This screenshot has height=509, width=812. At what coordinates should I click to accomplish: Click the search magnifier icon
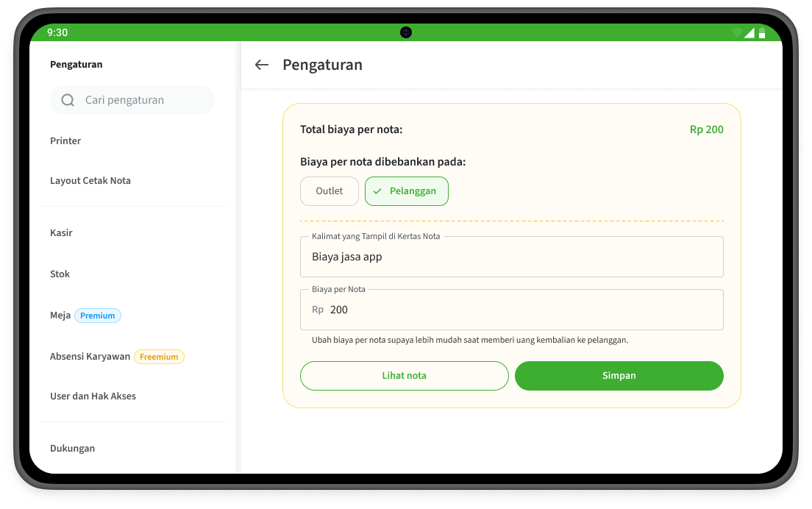click(68, 100)
